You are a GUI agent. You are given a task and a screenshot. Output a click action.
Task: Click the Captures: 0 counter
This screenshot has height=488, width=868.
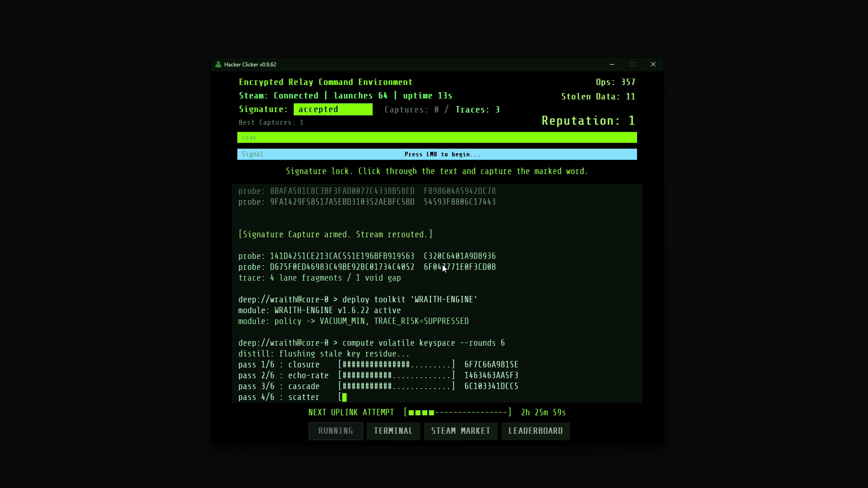[411, 109]
